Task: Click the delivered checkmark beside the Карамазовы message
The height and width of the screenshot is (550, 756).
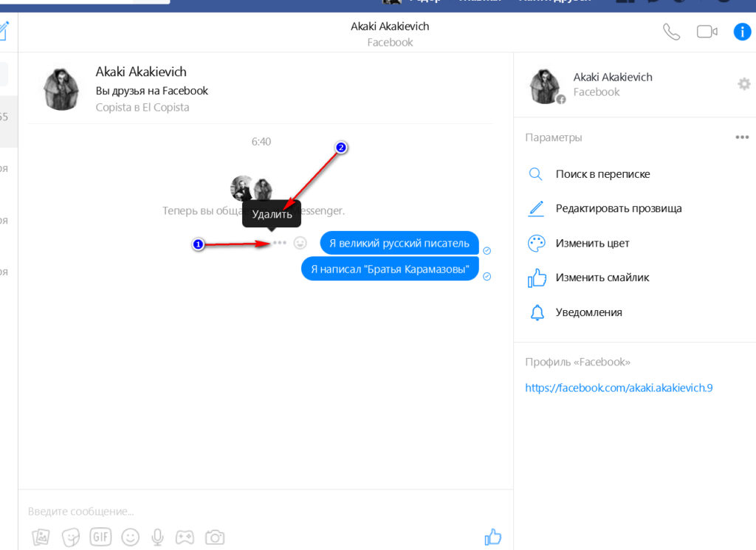Action: 487,277
